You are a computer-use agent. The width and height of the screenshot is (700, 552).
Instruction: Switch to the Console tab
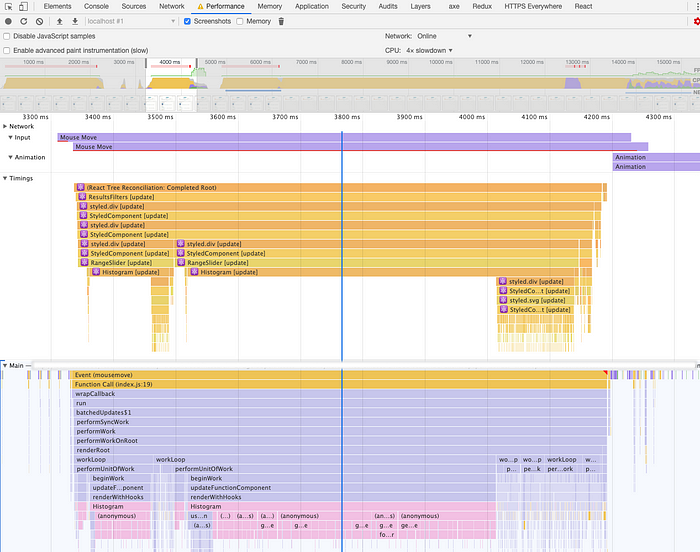(96, 7)
